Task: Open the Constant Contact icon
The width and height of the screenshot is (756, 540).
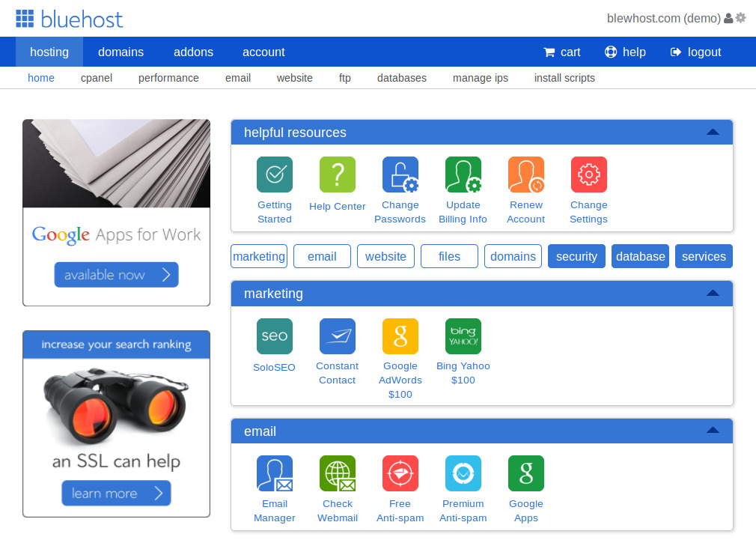Action: coord(338,336)
